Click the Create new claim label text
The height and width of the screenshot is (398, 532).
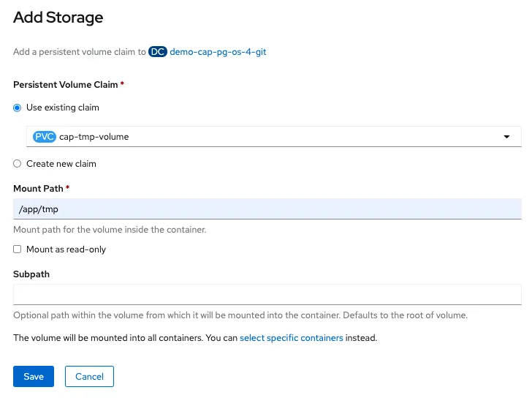pyautogui.click(x=61, y=164)
